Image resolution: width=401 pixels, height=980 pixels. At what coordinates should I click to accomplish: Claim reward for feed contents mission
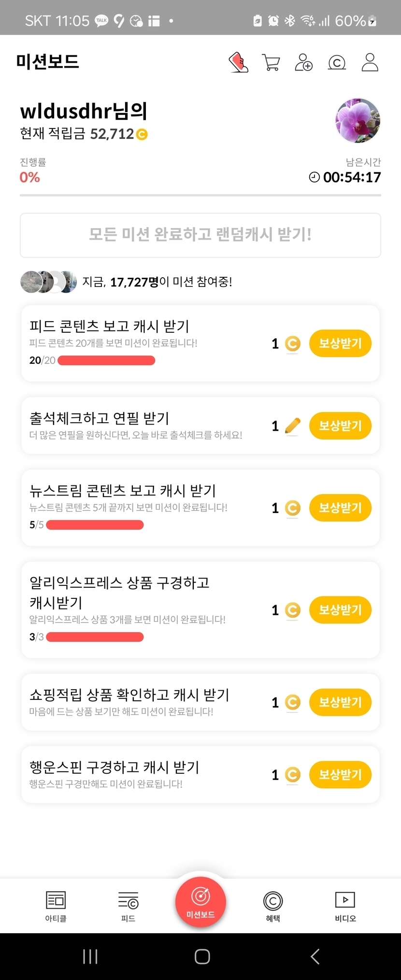(340, 343)
